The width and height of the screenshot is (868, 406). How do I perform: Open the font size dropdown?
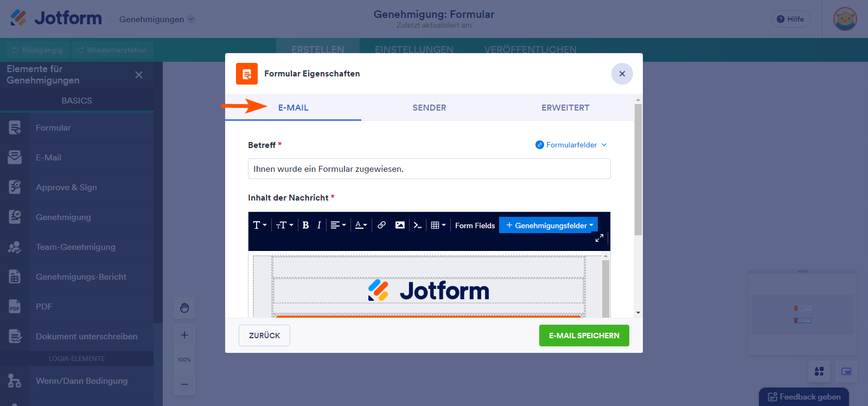[285, 225]
